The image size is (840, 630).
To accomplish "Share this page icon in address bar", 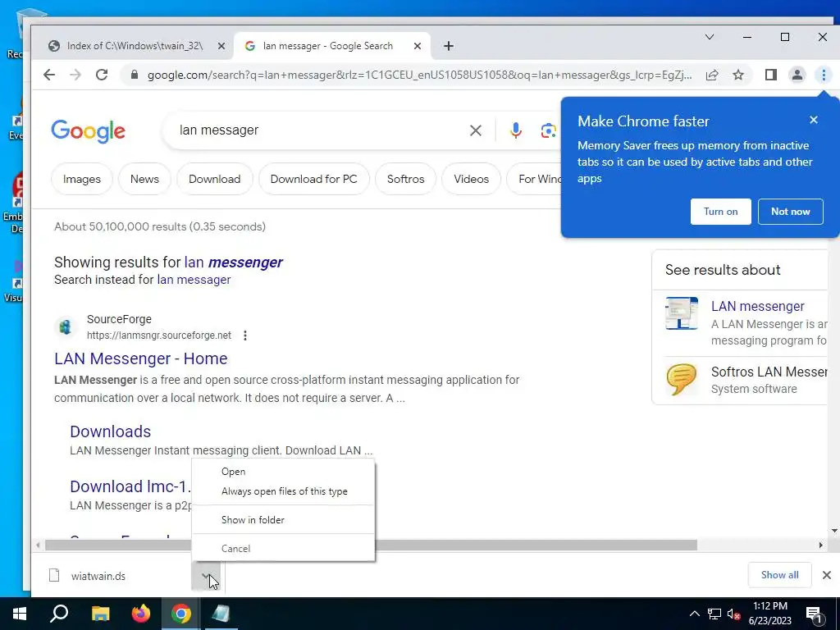I will pos(712,75).
